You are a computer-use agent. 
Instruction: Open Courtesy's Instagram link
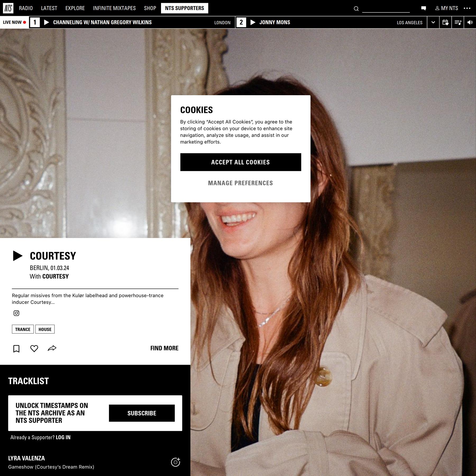(16, 313)
